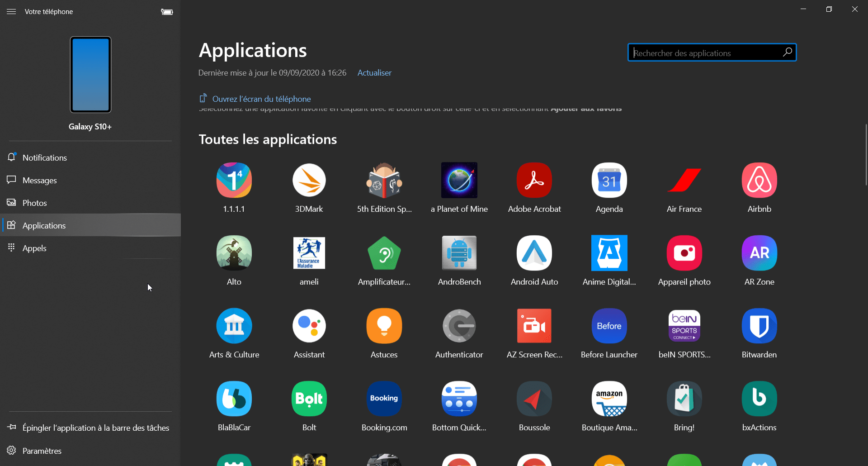Click the Actualiser refresh link
The image size is (868, 466).
(374, 73)
